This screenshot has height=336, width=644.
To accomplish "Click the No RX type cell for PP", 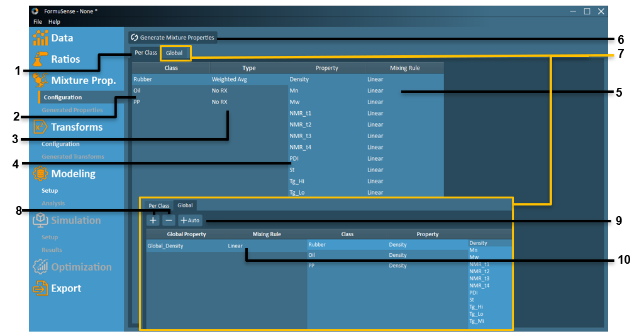I will [249, 102].
